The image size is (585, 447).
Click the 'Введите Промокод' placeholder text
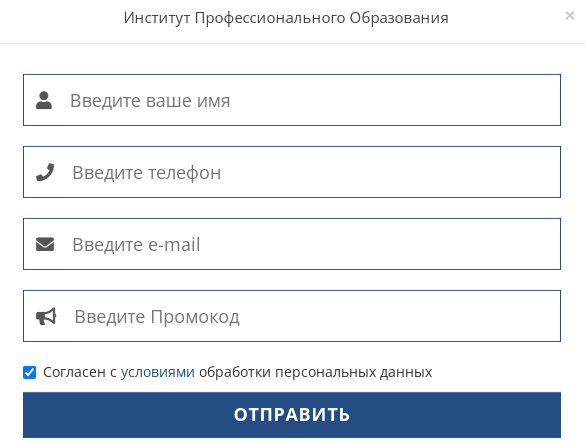click(157, 317)
